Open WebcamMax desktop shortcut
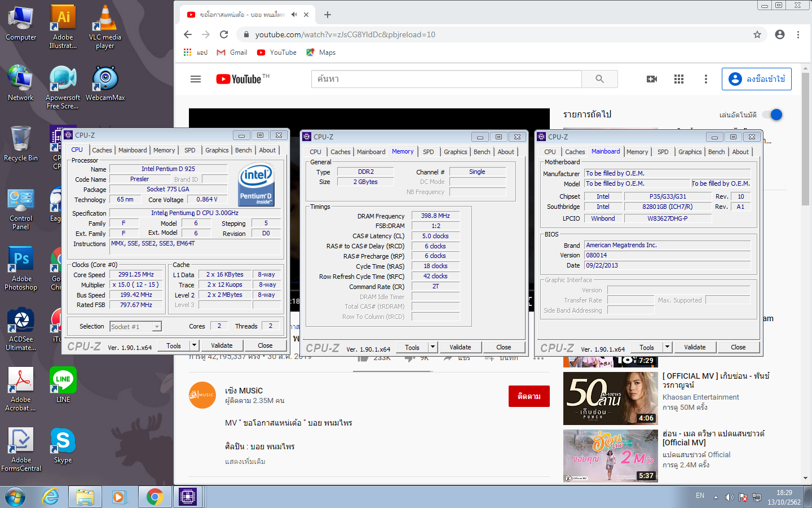 [105, 84]
